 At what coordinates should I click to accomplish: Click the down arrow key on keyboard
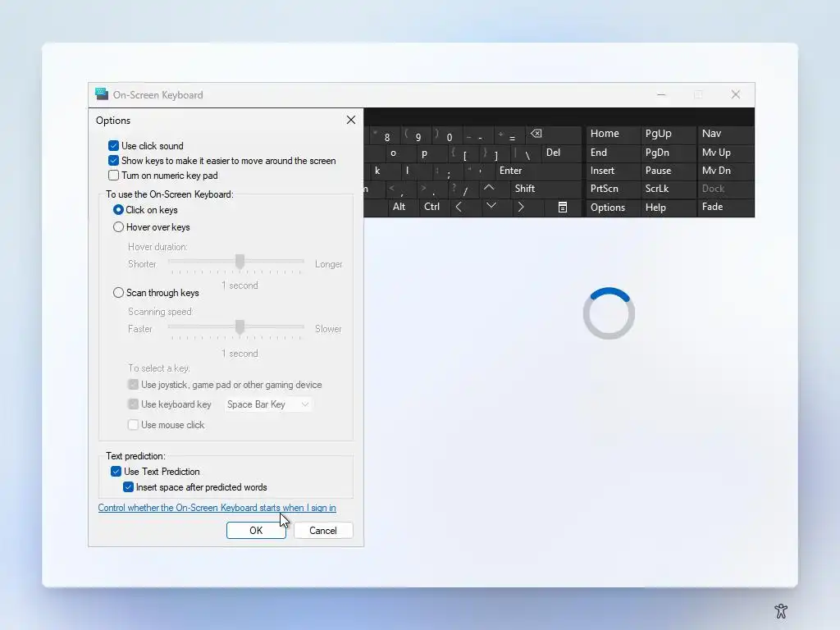491,207
